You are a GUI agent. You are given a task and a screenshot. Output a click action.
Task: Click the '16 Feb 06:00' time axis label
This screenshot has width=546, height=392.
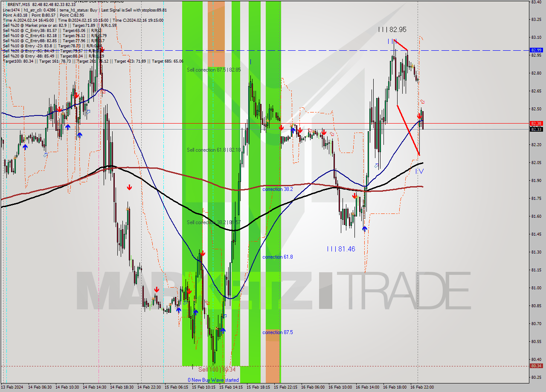[313, 387]
